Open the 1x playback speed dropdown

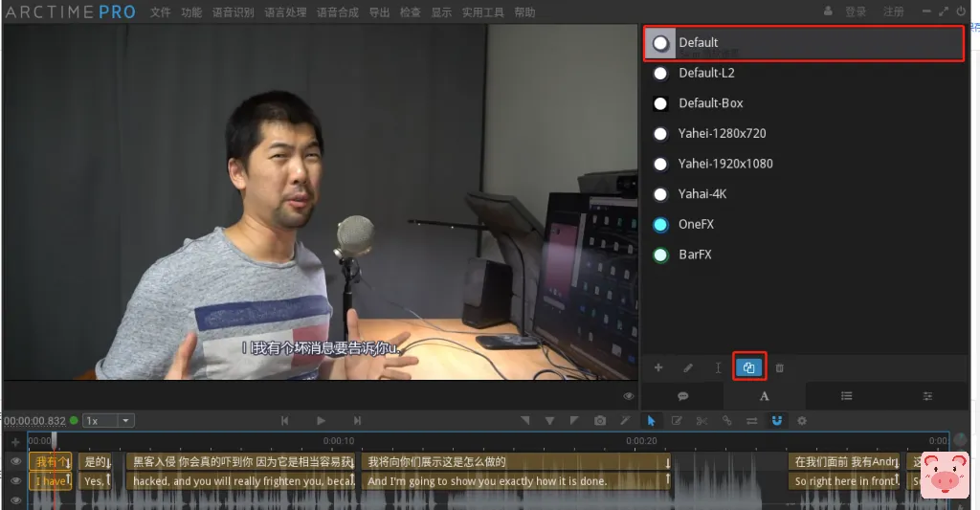click(x=108, y=420)
